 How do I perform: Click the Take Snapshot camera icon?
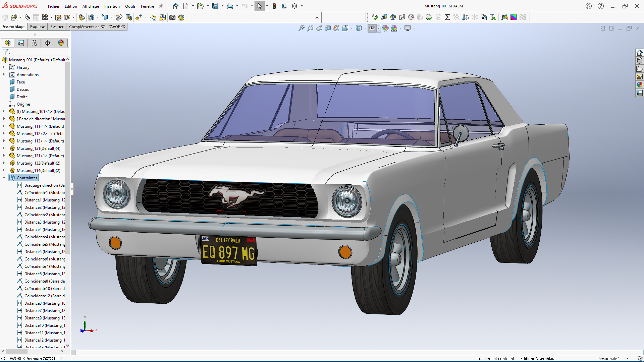coord(172,17)
